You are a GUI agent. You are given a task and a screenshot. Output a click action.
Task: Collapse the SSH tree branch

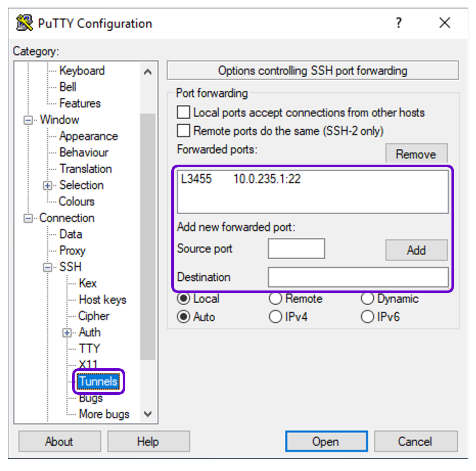48,267
